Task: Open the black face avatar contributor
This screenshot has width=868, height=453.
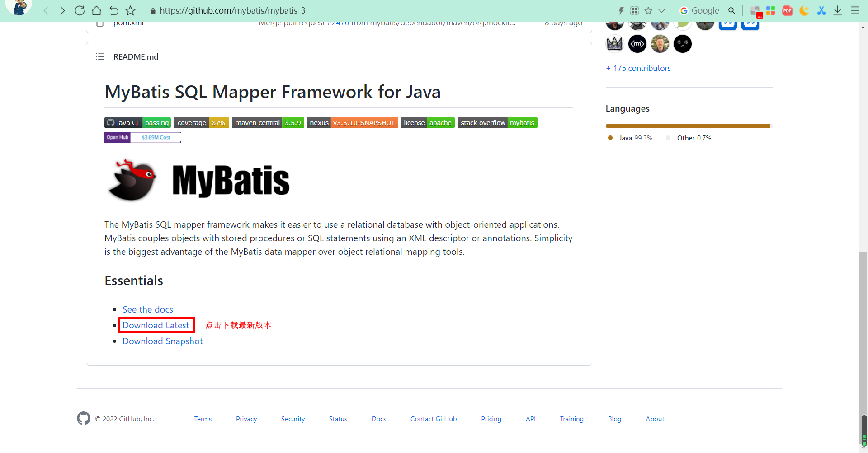Action: pyautogui.click(x=683, y=44)
